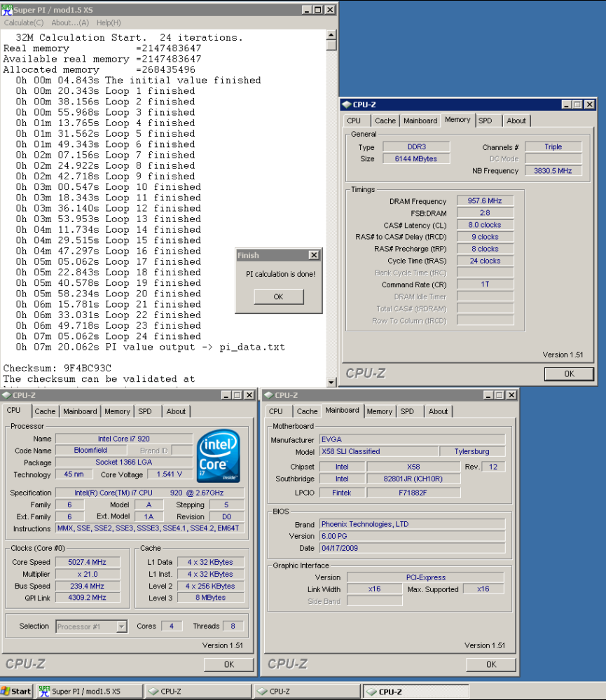Click the Threads value 8

[233, 626]
